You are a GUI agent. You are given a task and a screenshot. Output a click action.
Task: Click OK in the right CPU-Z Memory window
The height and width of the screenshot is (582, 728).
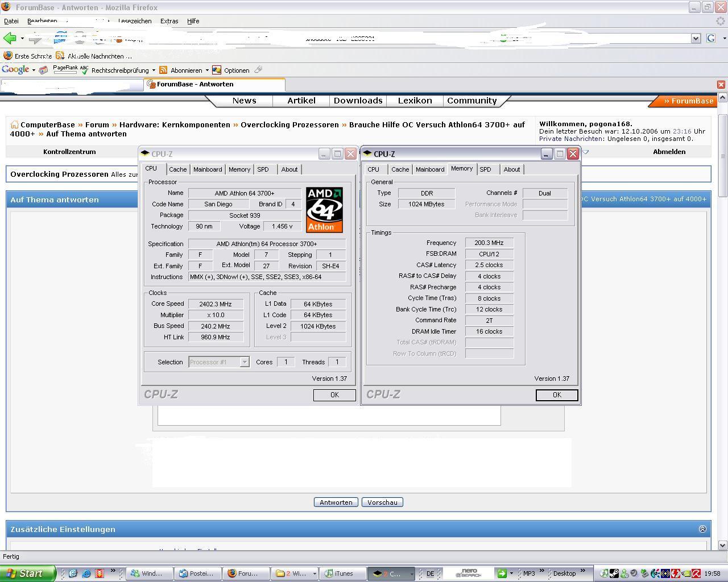[x=557, y=395]
